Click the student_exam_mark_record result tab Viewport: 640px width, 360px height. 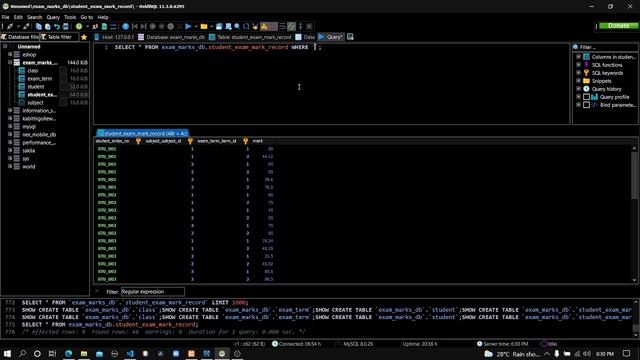pos(142,133)
